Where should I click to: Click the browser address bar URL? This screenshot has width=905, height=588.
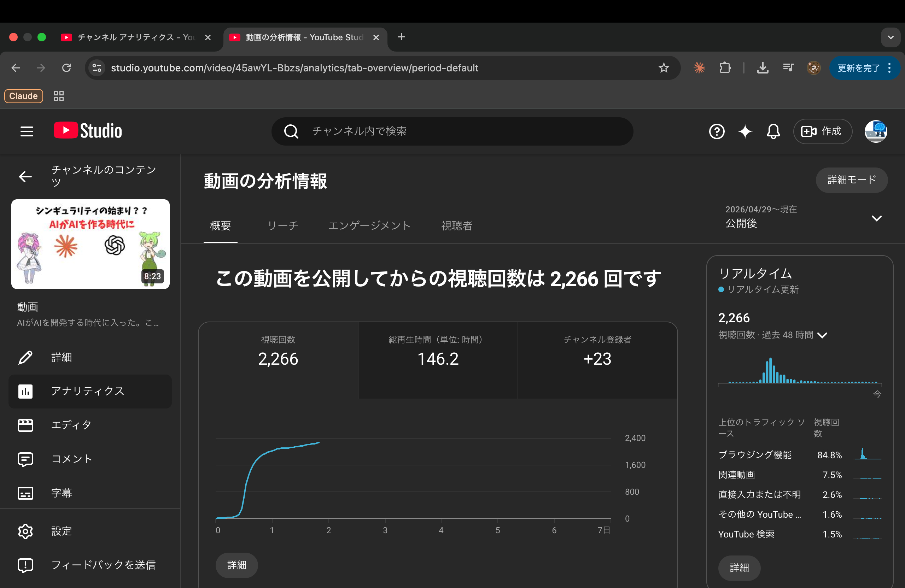[x=294, y=68]
